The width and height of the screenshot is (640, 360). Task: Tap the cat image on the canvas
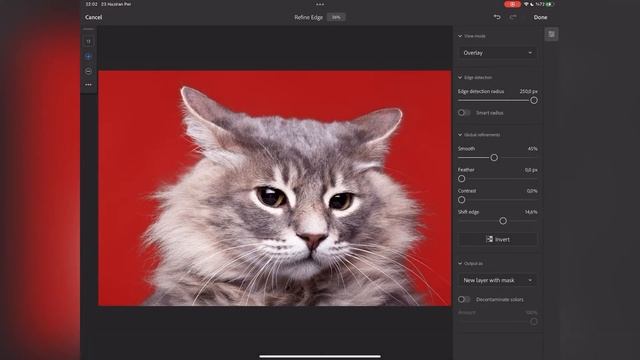coord(274,188)
